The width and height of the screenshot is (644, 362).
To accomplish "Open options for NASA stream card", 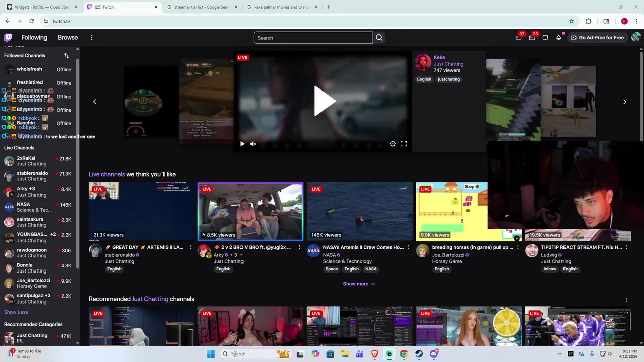I will pos(409,247).
